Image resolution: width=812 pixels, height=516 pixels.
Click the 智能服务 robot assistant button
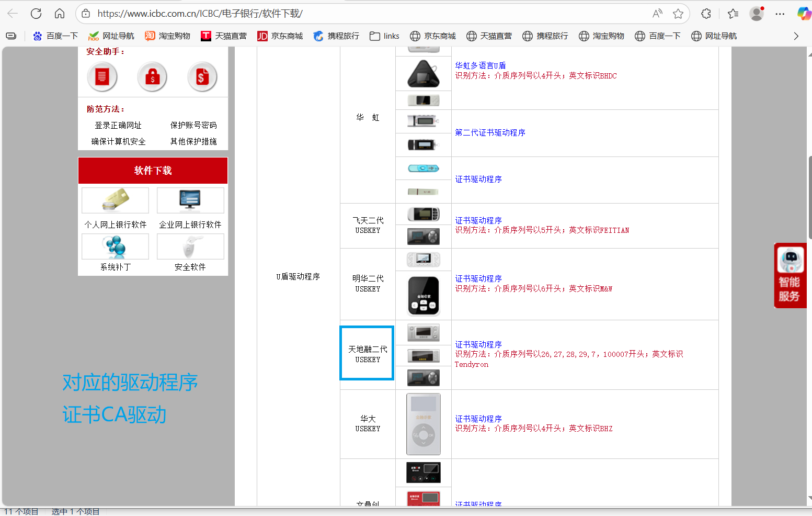click(x=790, y=275)
